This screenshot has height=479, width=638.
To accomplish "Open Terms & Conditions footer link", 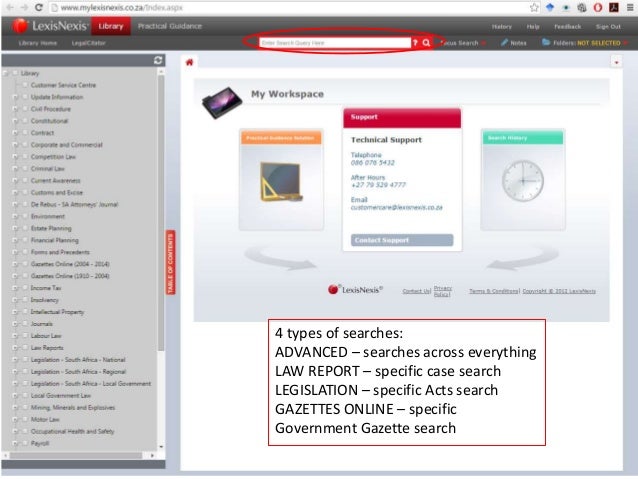I will click(x=493, y=291).
